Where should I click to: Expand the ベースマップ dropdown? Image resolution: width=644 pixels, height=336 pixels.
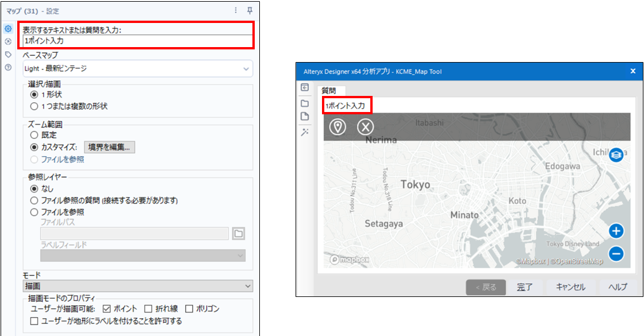[137, 69]
